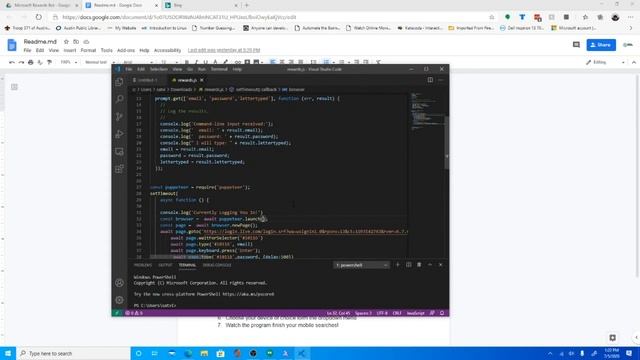Open notifications bell in VS Code status bar
The image size is (640, 360).
click(442, 313)
